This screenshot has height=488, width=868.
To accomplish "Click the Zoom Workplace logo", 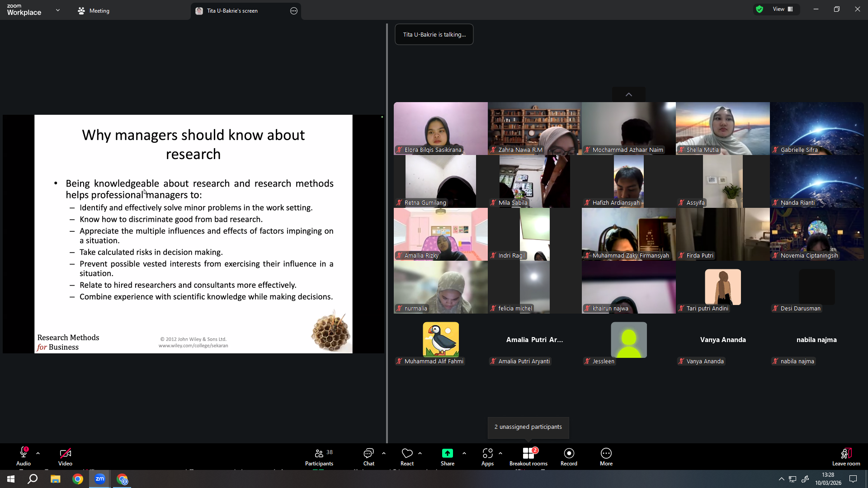I will click(24, 10).
